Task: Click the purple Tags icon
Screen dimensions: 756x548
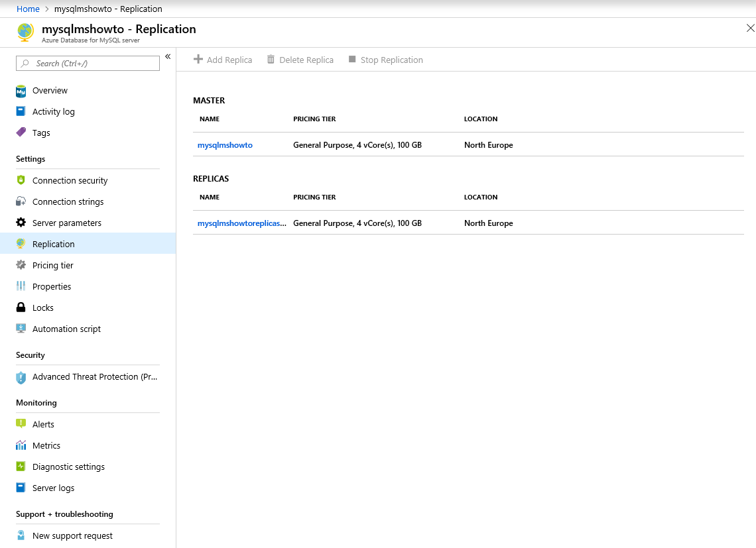Action: (21, 132)
